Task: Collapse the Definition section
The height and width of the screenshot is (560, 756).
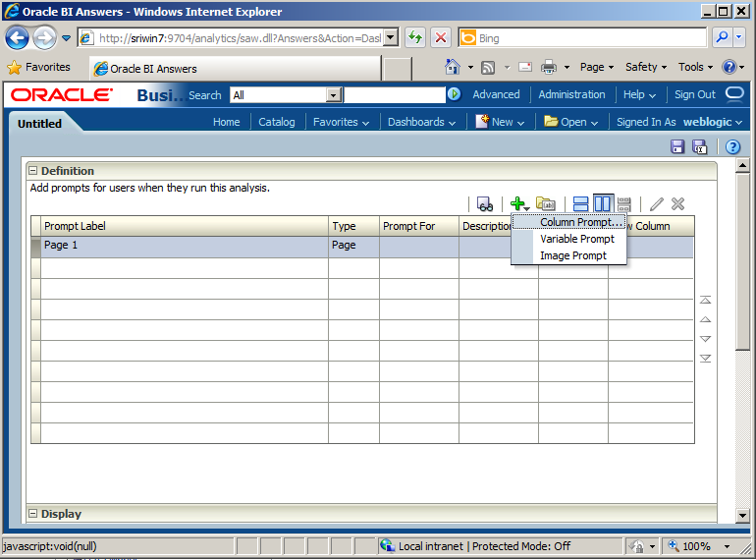Action: (32, 170)
